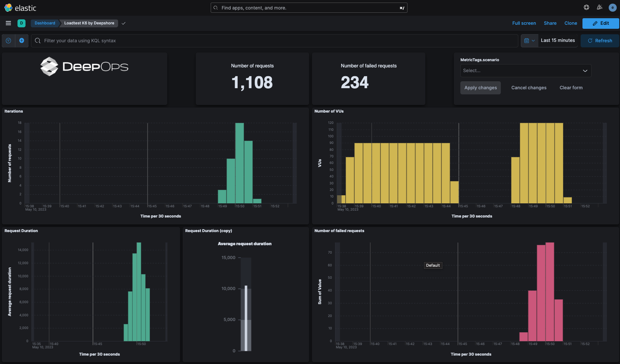Open the Last 15 minutes time picker

click(558, 40)
